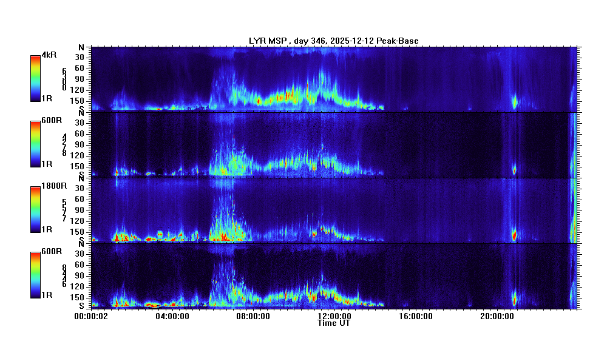
Task: Select the 12:00:00 time axis label
Action: click(x=334, y=316)
